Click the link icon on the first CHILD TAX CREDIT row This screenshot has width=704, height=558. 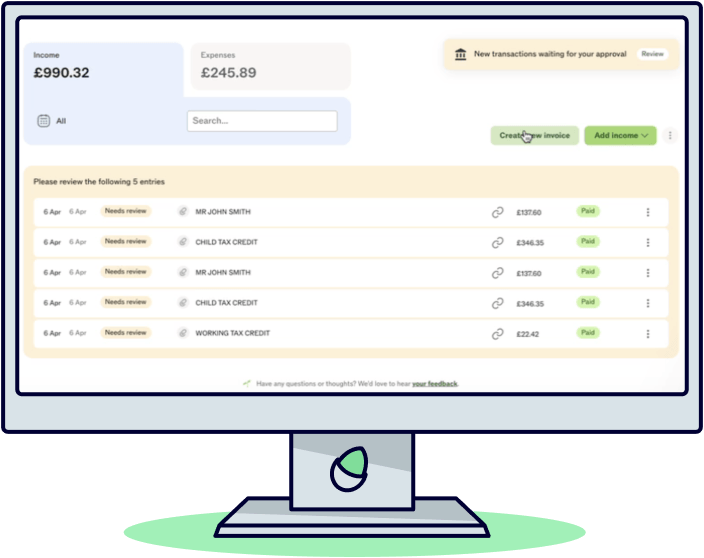[497, 242]
